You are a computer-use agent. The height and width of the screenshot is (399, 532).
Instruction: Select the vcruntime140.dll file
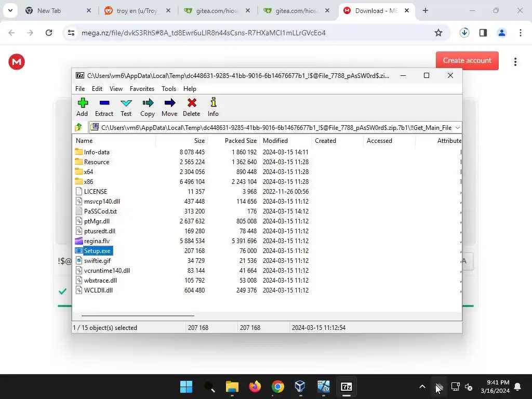[x=107, y=270]
